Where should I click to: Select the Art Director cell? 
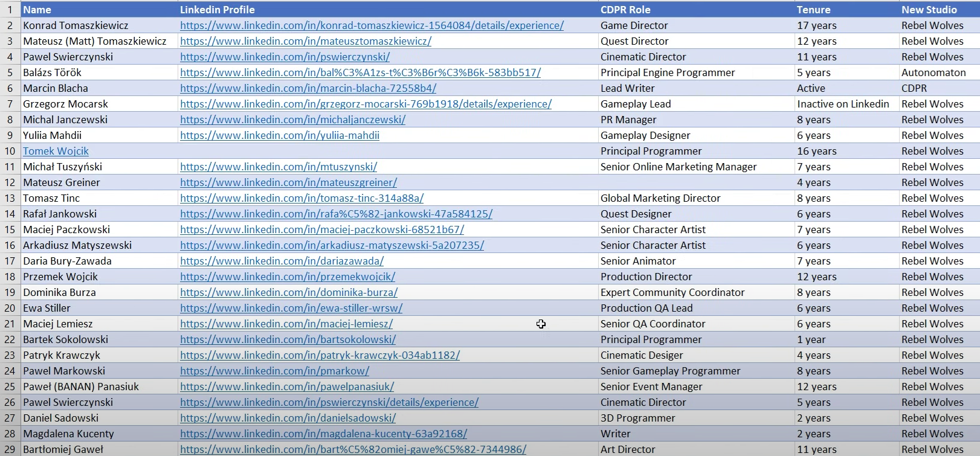(x=696, y=449)
